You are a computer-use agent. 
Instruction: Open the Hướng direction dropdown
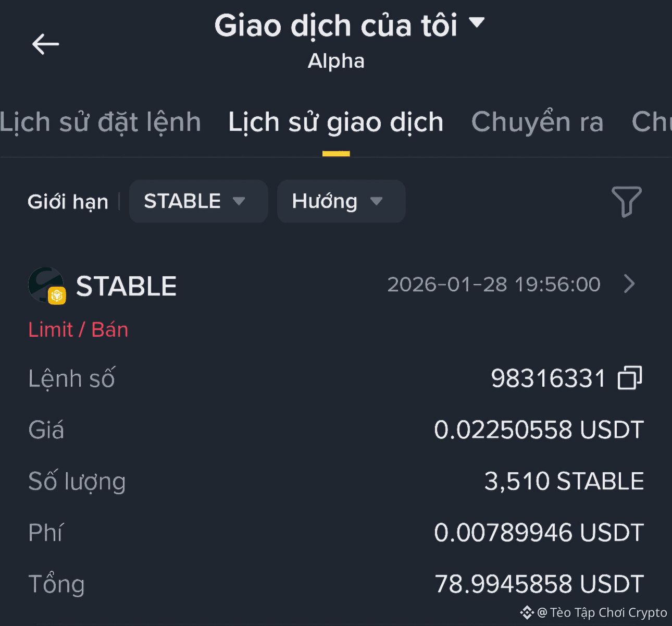(341, 201)
